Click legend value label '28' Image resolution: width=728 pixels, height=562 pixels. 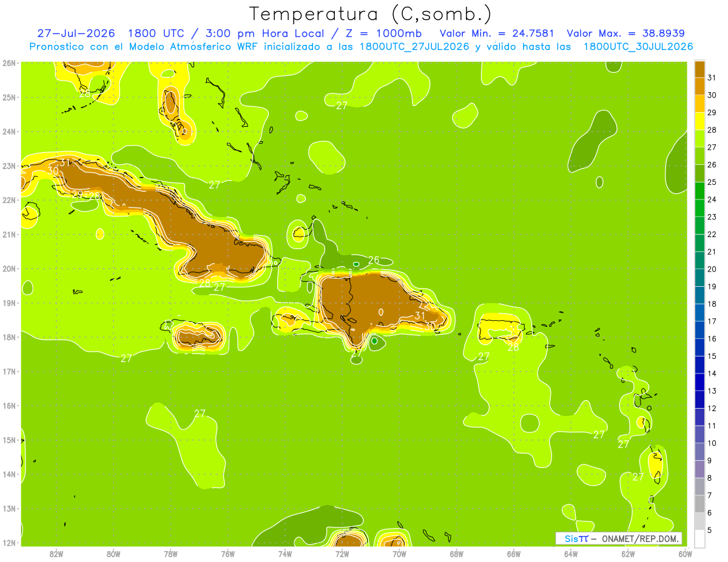[x=712, y=130]
